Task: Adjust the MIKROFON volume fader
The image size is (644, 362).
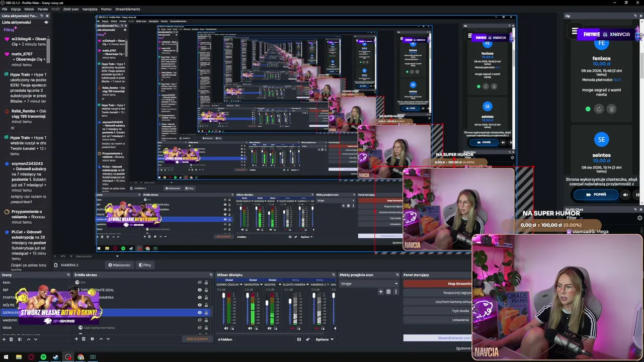Action: click(247, 296)
